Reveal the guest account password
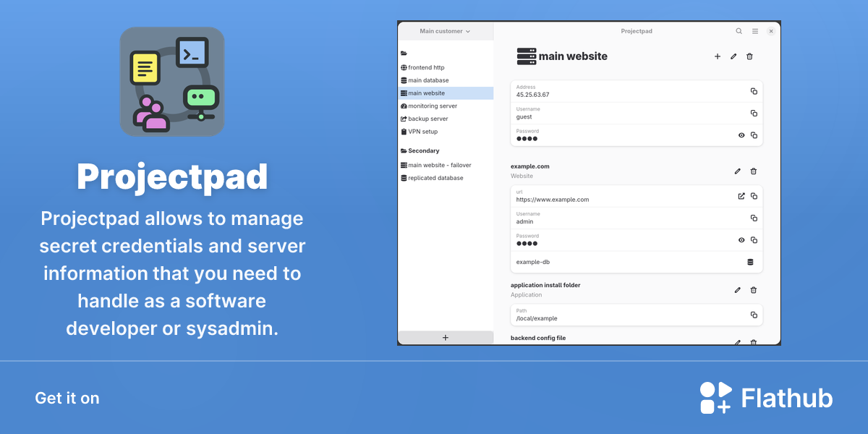Image resolution: width=868 pixels, height=434 pixels. click(741, 135)
